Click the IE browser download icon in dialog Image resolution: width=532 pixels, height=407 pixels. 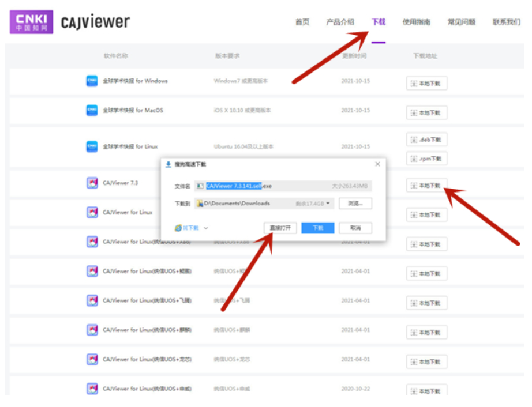178,228
